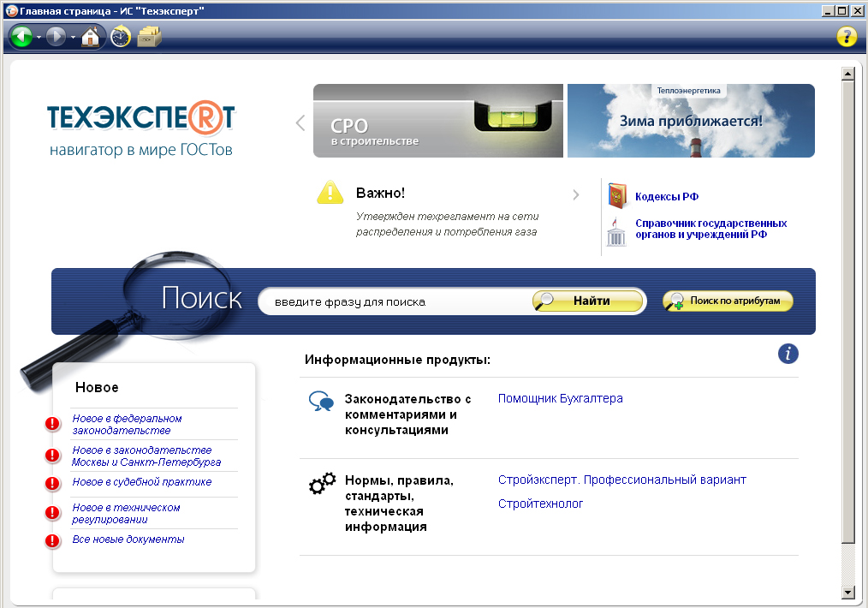Image resolution: width=868 pixels, height=608 pixels.
Task: Click alert icon beside Все новые документы
Action: tap(52, 541)
